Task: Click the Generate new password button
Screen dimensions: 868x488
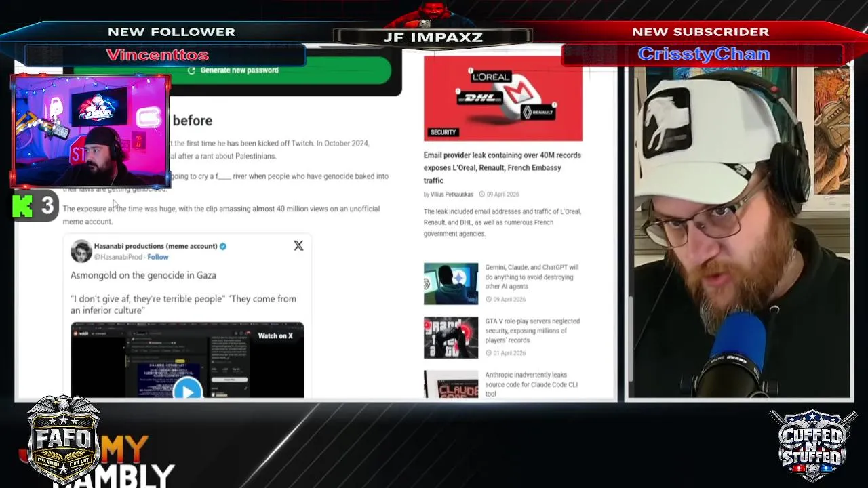Action: (x=232, y=70)
